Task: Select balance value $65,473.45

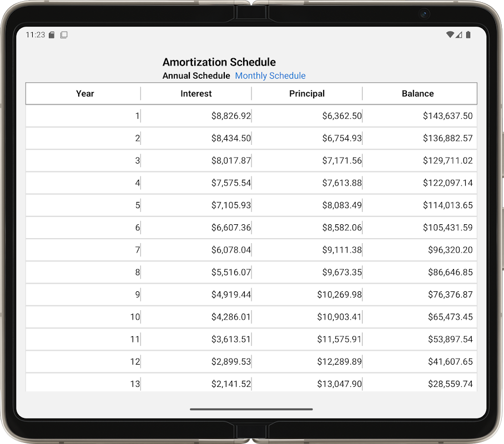Action: [x=450, y=317]
